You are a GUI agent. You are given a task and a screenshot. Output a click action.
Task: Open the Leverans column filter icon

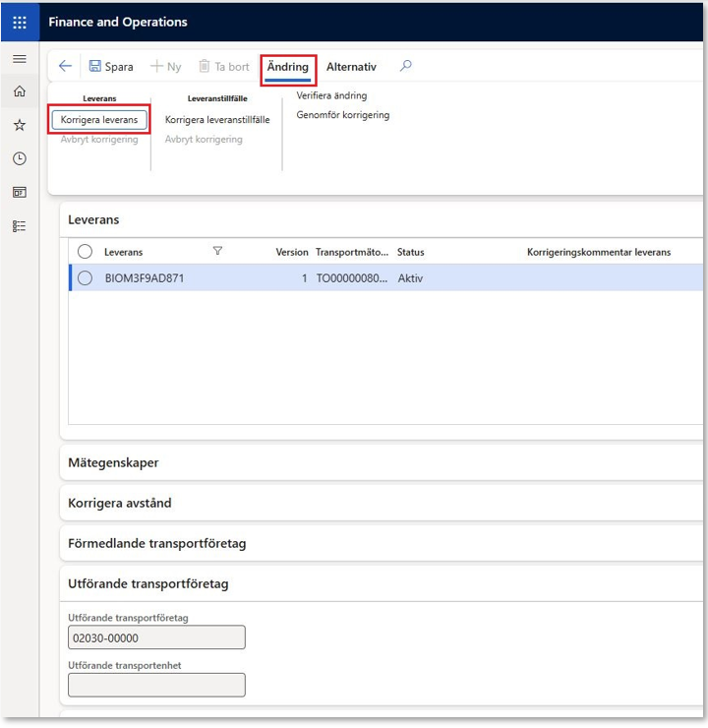(218, 252)
